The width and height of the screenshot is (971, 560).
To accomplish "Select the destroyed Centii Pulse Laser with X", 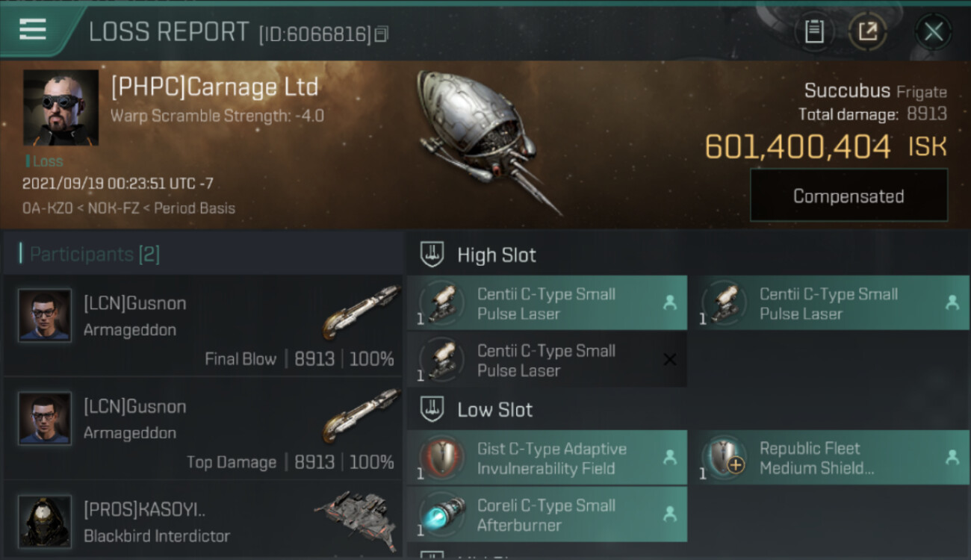I will (x=547, y=360).
